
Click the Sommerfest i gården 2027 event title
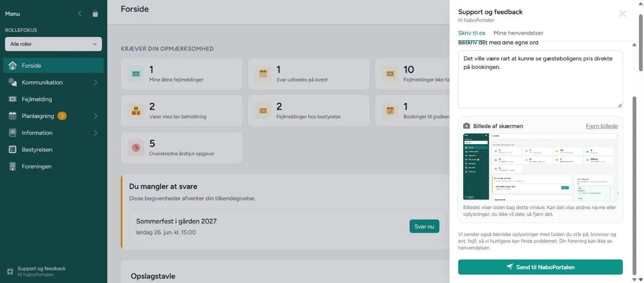tap(177, 221)
